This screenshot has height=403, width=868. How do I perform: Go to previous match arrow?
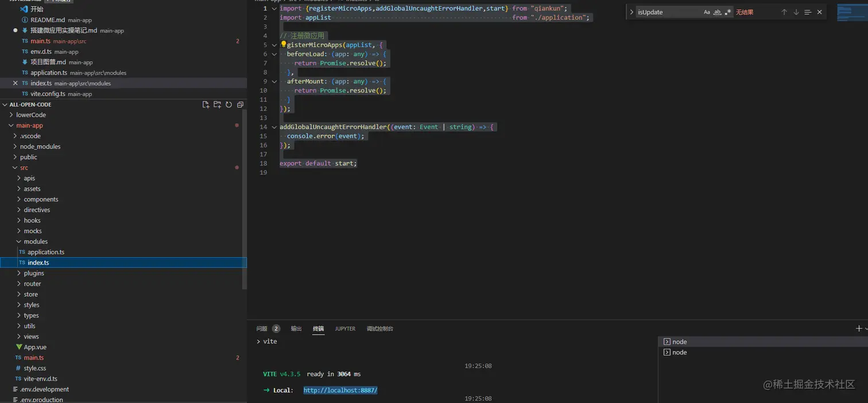point(784,12)
